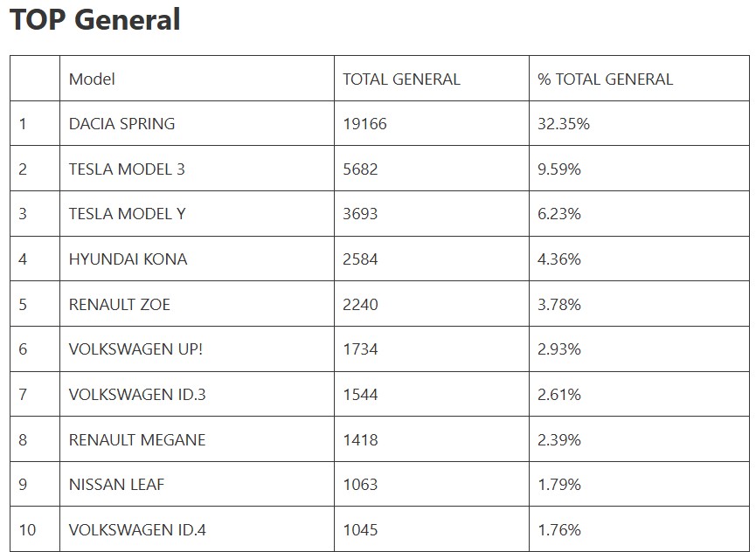The image size is (756, 552).
Task: Click the VOLKSWAGEN UP! cell
Action: (x=135, y=349)
